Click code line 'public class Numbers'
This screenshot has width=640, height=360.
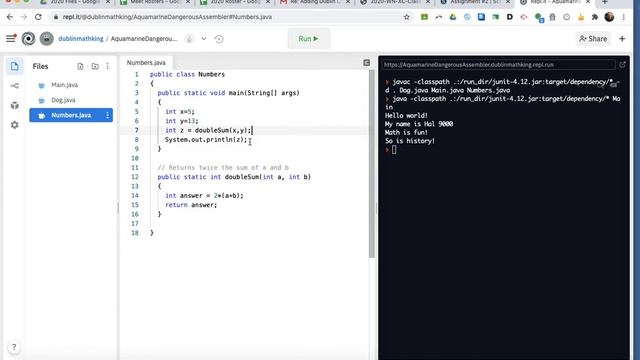tap(187, 74)
